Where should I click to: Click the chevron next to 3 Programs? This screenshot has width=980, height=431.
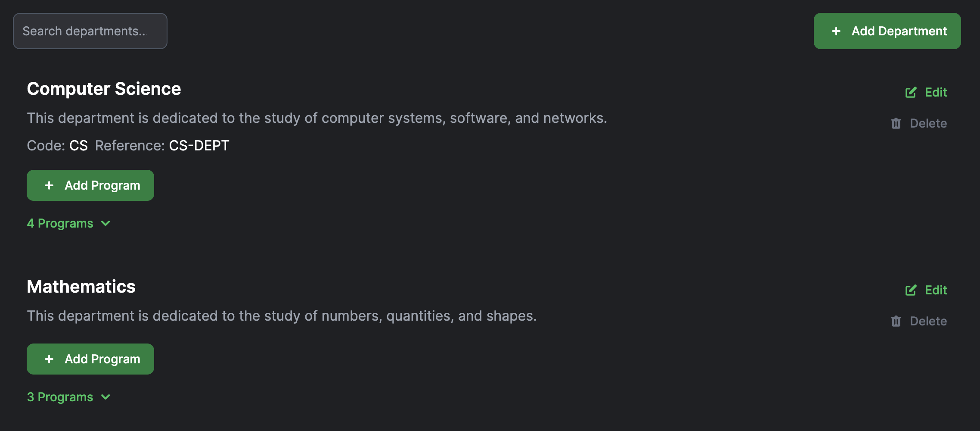click(105, 397)
